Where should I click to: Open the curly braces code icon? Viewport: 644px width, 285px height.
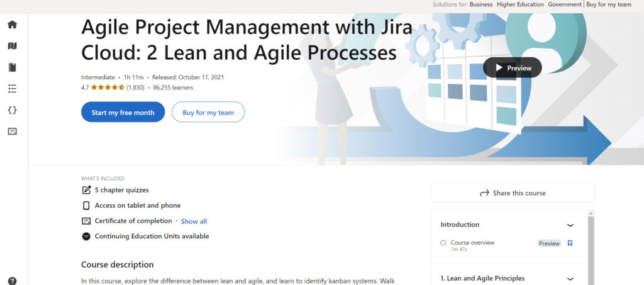12,110
